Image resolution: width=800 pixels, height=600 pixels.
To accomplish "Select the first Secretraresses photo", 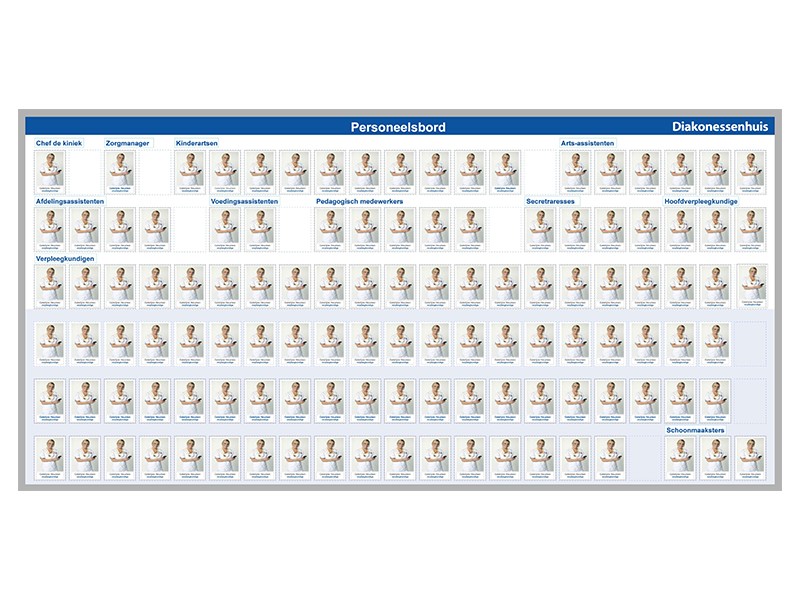I will coord(540,230).
